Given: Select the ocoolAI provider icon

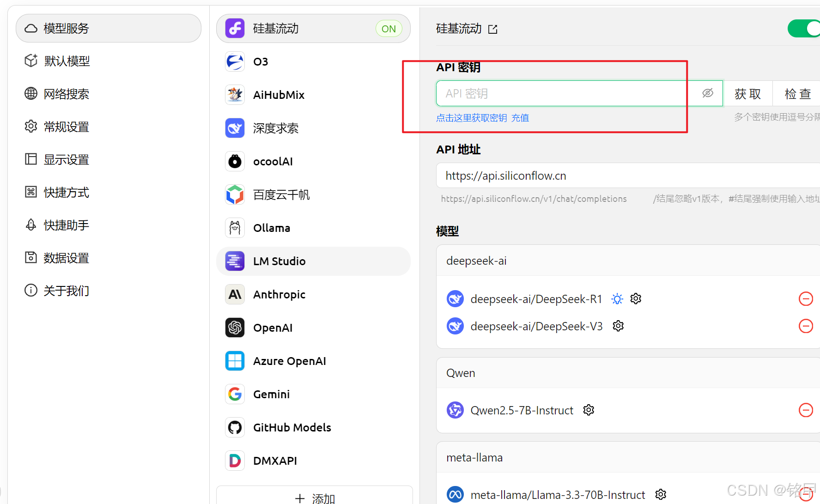Looking at the screenshot, I should tap(235, 161).
